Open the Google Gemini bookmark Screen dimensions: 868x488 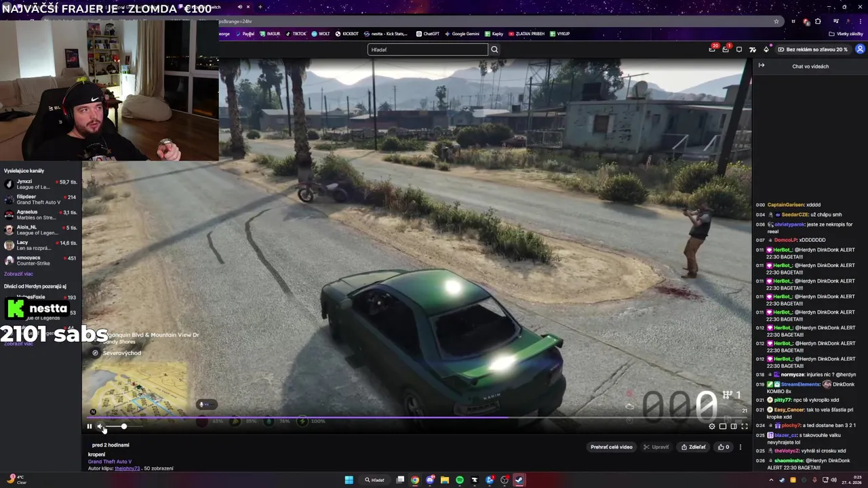point(462,33)
